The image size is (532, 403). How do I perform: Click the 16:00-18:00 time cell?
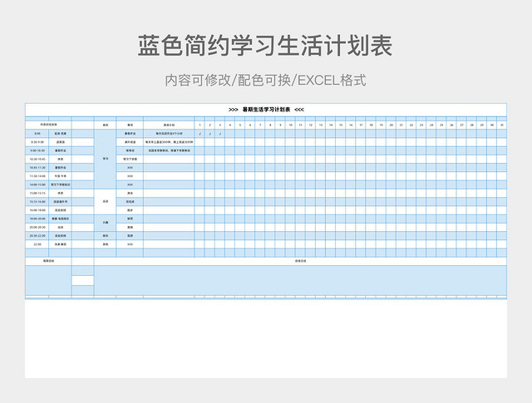point(37,210)
